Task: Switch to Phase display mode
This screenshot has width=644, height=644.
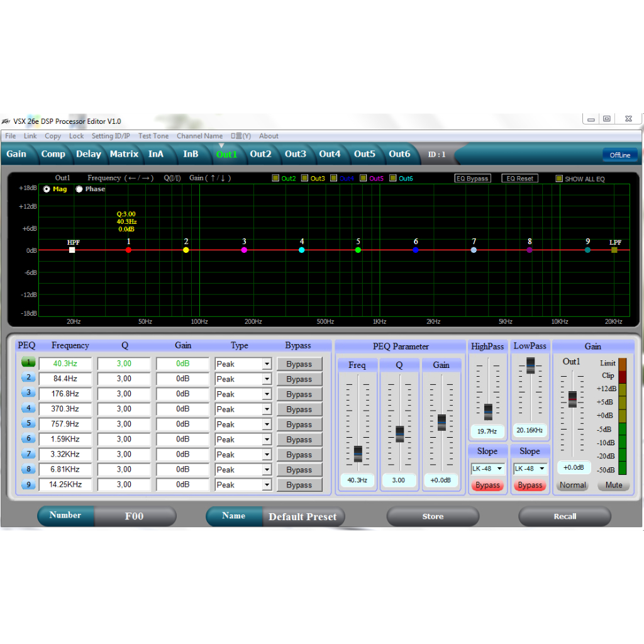Action: coord(79,189)
